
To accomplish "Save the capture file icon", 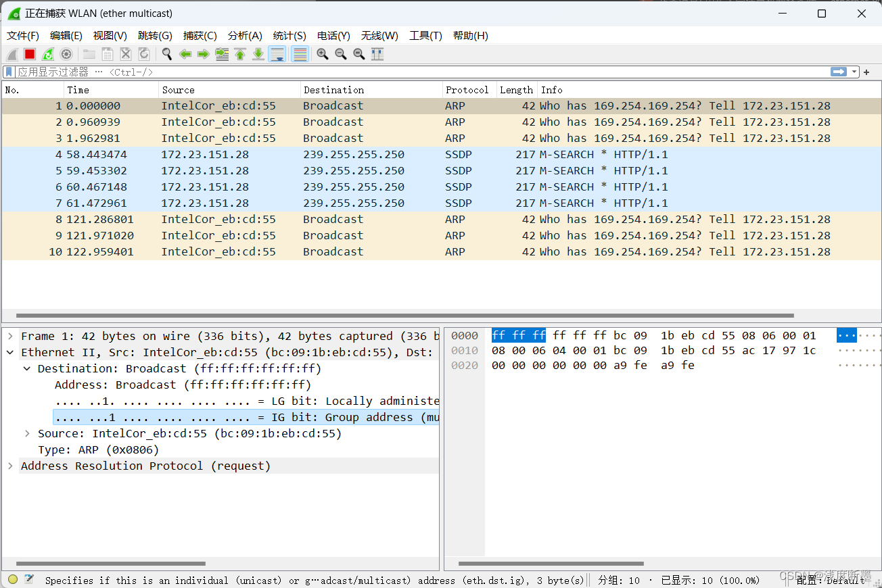I will pyautogui.click(x=108, y=54).
